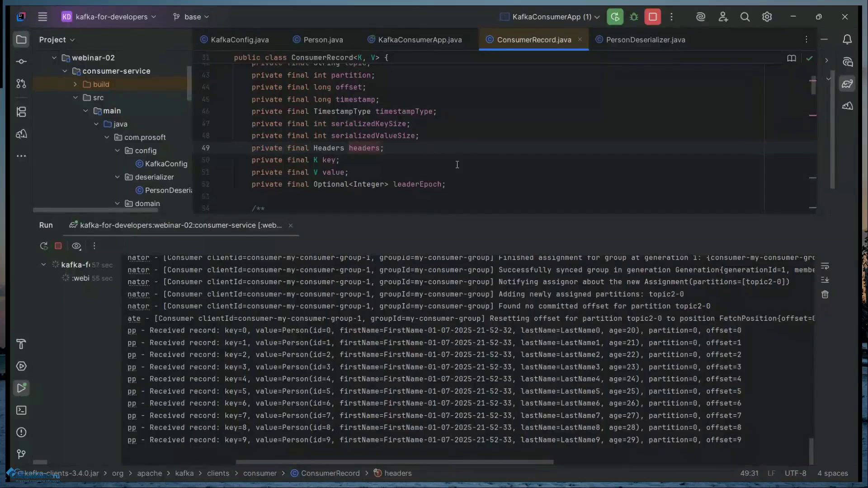
Task: Open Notifications bell icon
Action: pyautogui.click(x=847, y=40)
